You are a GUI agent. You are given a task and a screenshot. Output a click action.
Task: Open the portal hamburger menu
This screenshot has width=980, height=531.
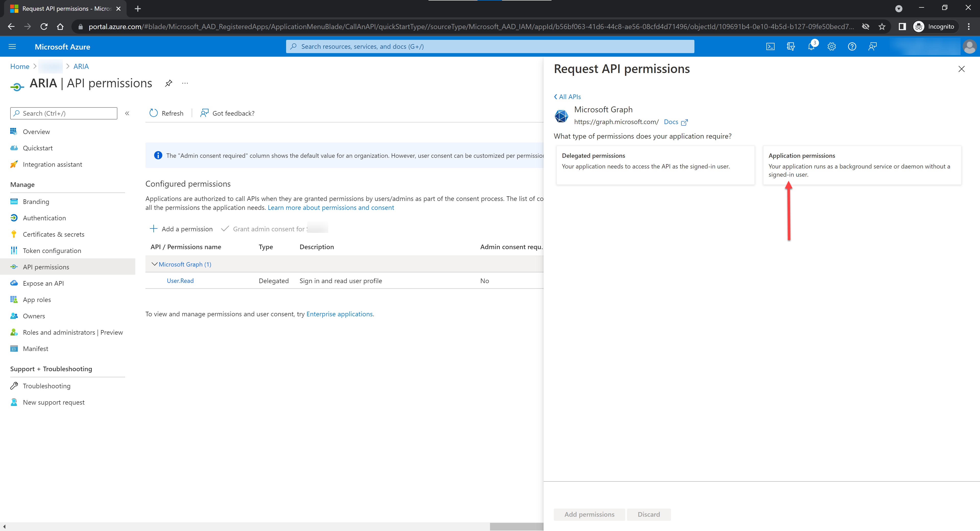(12, 46)
